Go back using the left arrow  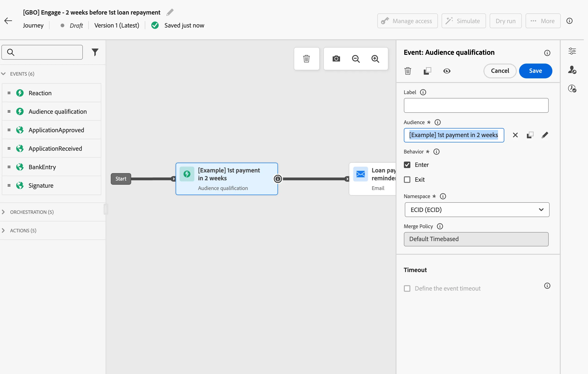[8, 21]
